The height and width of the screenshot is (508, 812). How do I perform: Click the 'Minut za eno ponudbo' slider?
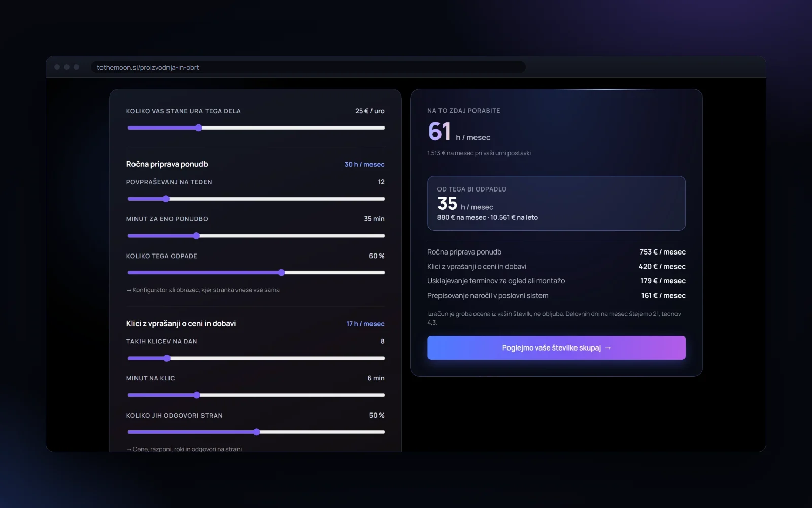[x=256, y=236]
